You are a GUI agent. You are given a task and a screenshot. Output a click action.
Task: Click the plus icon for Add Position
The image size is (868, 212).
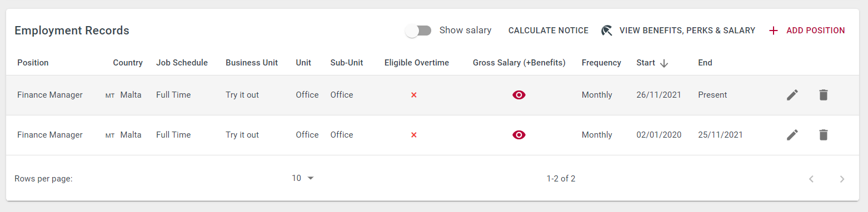click(773, 31)
